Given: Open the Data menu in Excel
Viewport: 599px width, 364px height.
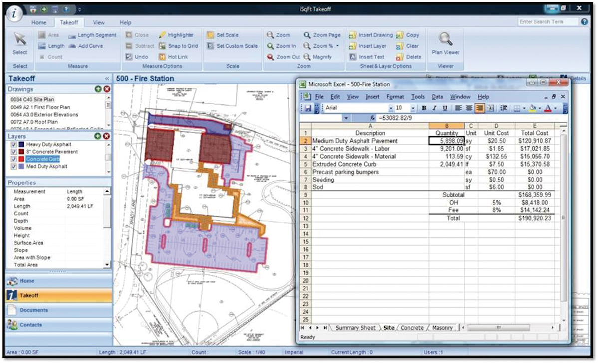Looking at the screenshot, I should [x=437, y=97].
